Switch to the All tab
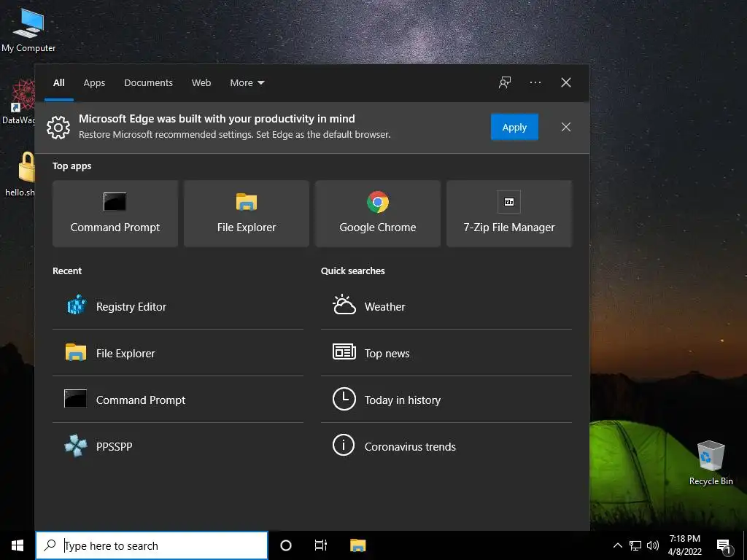 [x=58, y=82]
